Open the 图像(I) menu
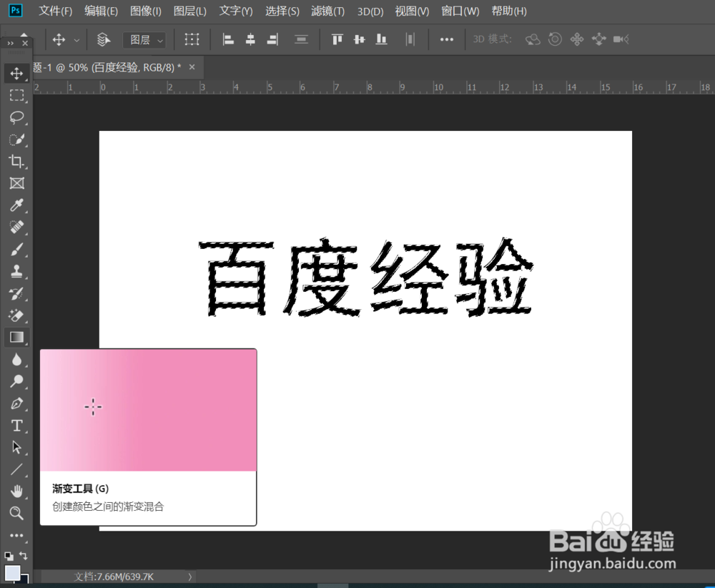The width and height of the screenshot is (715, 588). point(145,11)
